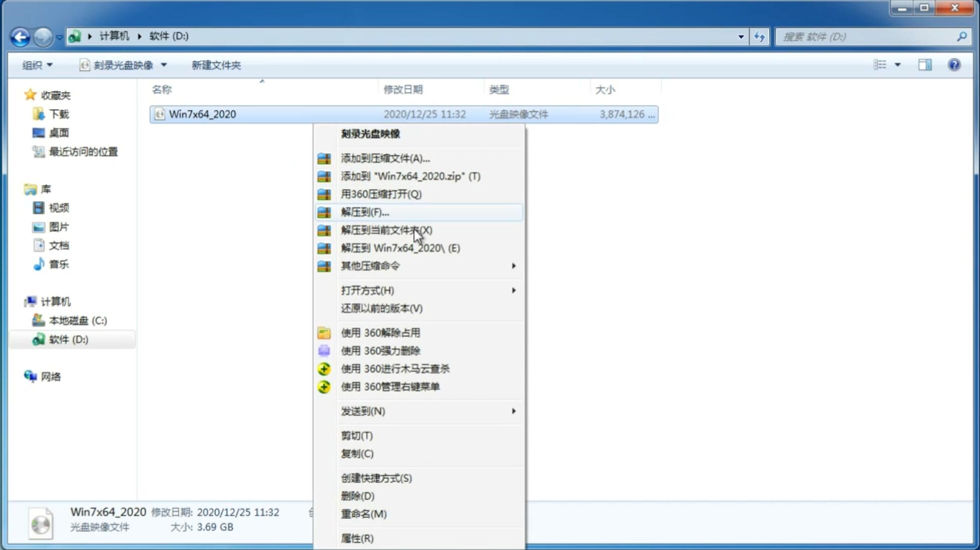Viewport: 980px width, 550px height.
Task: Click 新建文件夹 button
Action: [216, 65]
